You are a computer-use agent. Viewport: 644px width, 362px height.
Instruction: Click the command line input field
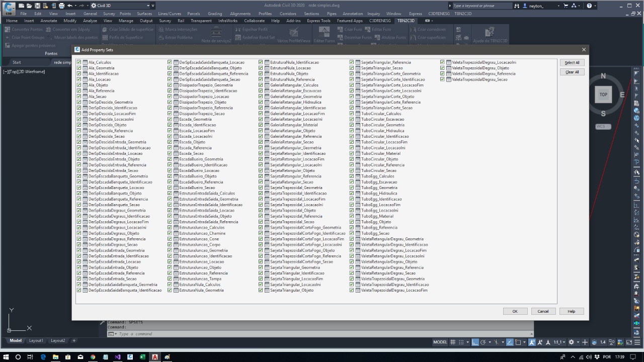[322, 334]
